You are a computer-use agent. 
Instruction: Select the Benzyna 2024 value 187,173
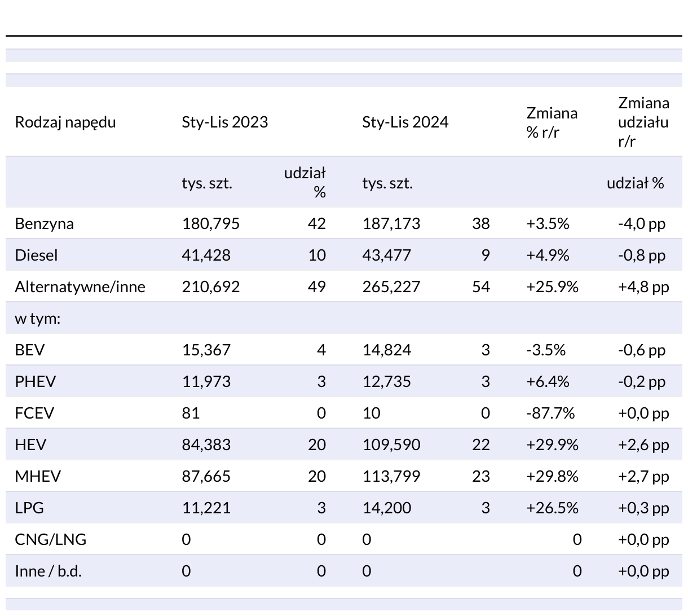click(391, 224)
